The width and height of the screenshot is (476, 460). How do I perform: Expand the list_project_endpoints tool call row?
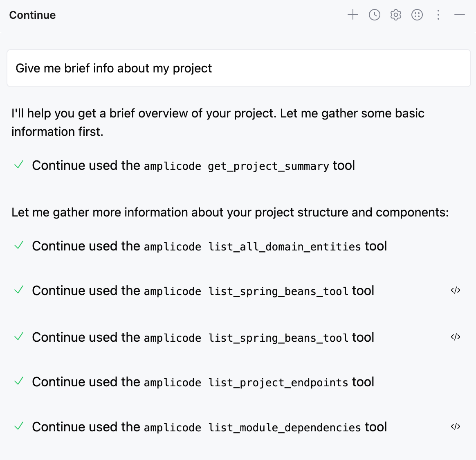coord(203,382)
